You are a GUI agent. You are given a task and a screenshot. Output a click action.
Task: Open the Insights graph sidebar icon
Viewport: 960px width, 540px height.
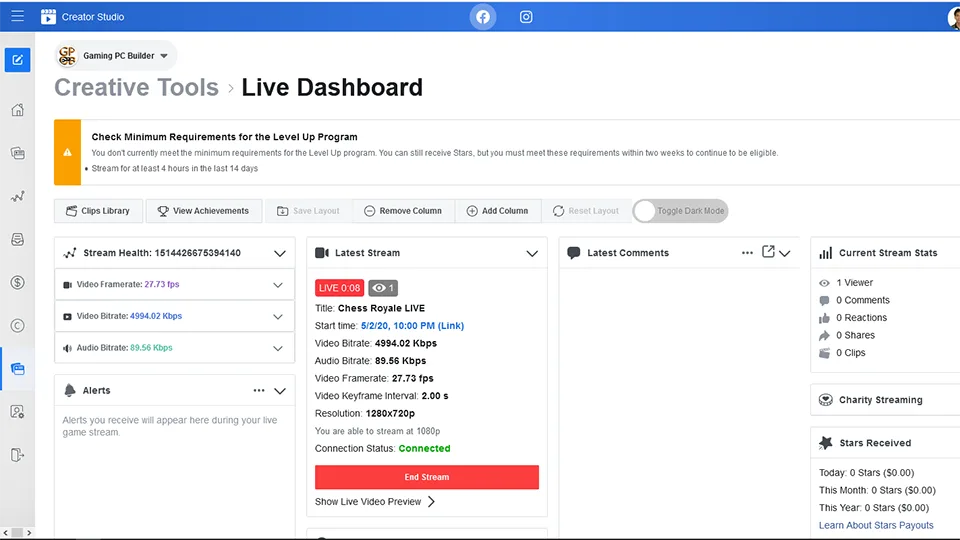coord(17,197)
